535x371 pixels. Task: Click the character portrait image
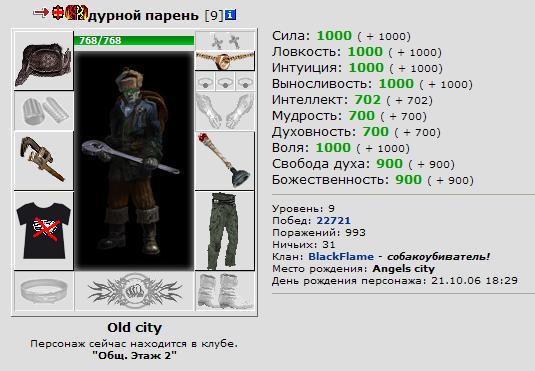[134, 160]
